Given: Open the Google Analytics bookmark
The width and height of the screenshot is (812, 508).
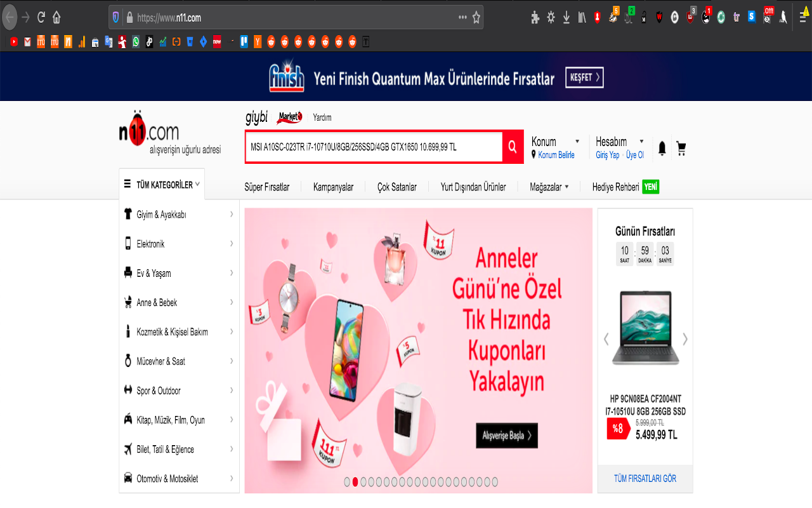Looking at the screenshot, I should (x=81, y=42).
